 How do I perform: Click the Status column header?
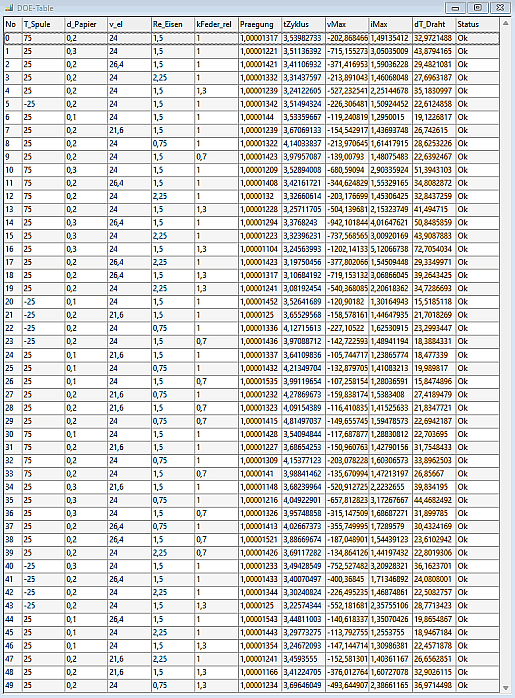[x=477, y=24]
